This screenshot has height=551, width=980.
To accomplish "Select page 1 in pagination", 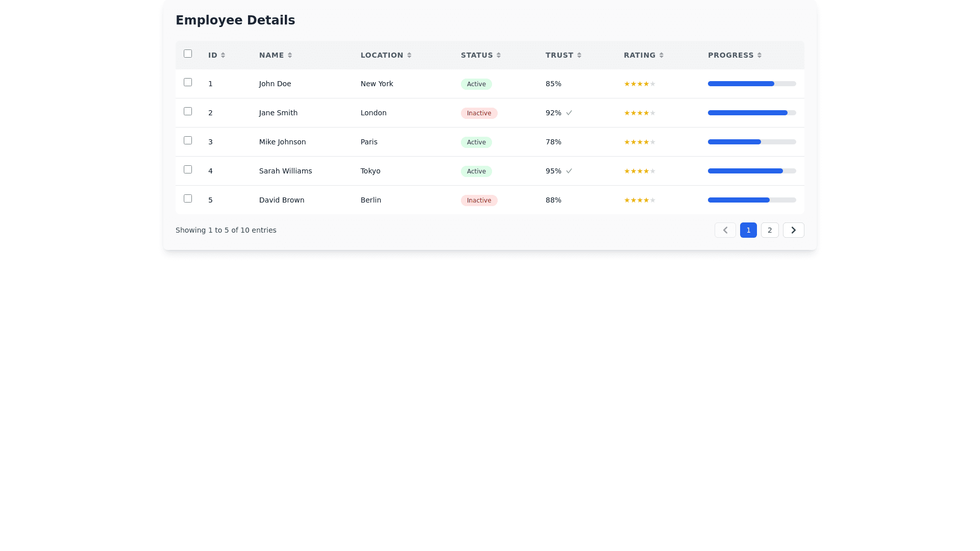I will pos(748,230).
